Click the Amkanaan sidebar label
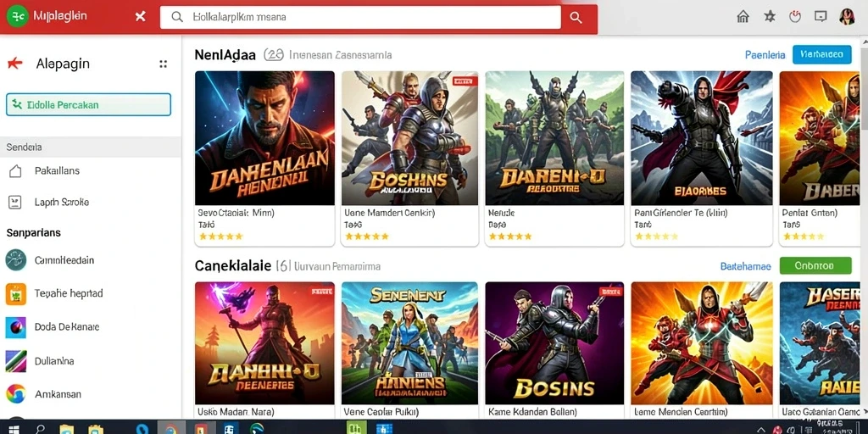 coord(58,394)
